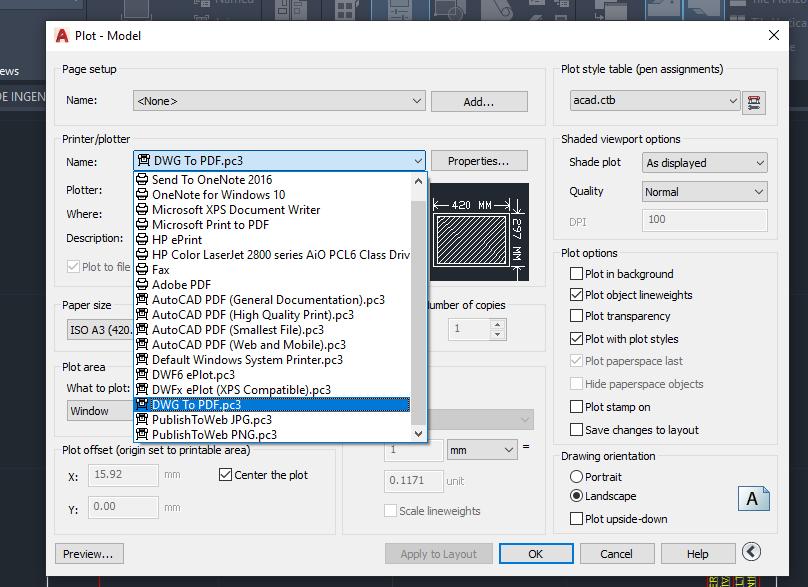Check Save changes to layout
Image resolution: width=808 pixels, height=587 pixels.
click(x=576, y=429)
